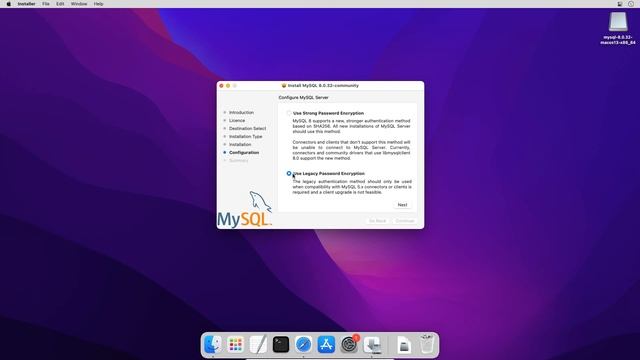Open Finder from the Dock
640x360 pixels.
pos(213,344)
